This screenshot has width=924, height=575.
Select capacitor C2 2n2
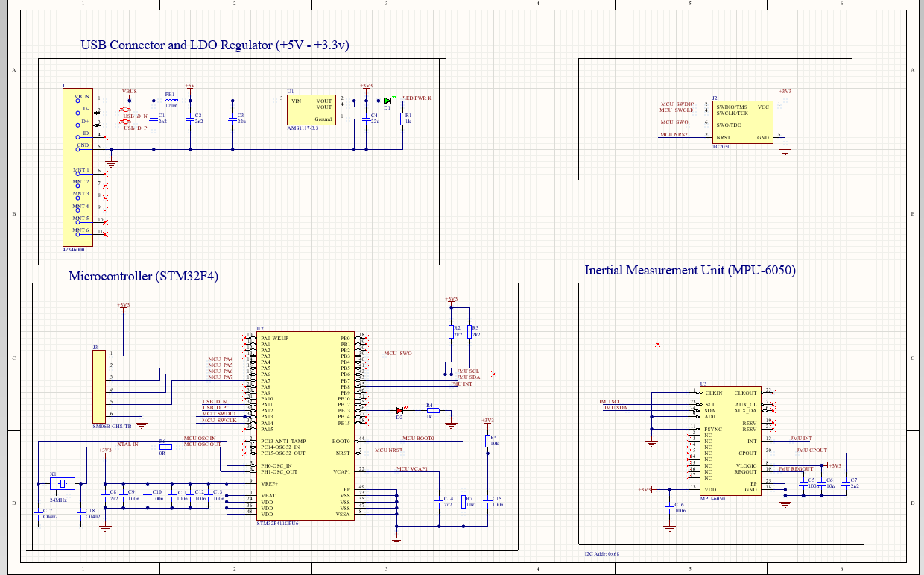189,118
